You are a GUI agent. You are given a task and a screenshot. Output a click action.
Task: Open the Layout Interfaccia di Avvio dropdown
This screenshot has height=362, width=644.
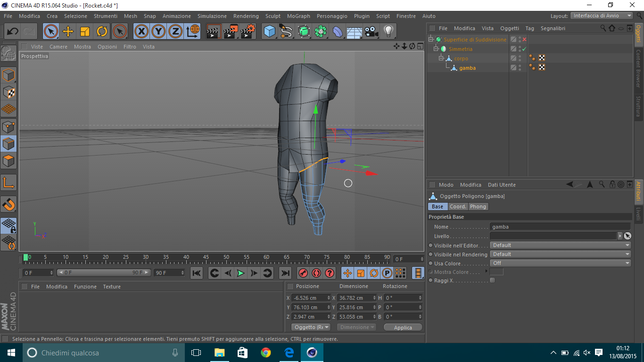pos(602,16)
